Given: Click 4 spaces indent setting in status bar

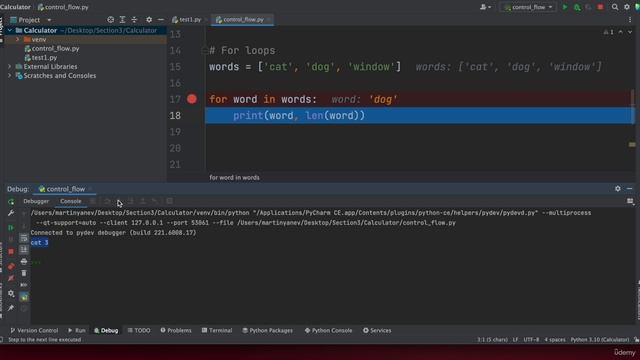Looking at the screenshot, I should (x=555, y=340).
